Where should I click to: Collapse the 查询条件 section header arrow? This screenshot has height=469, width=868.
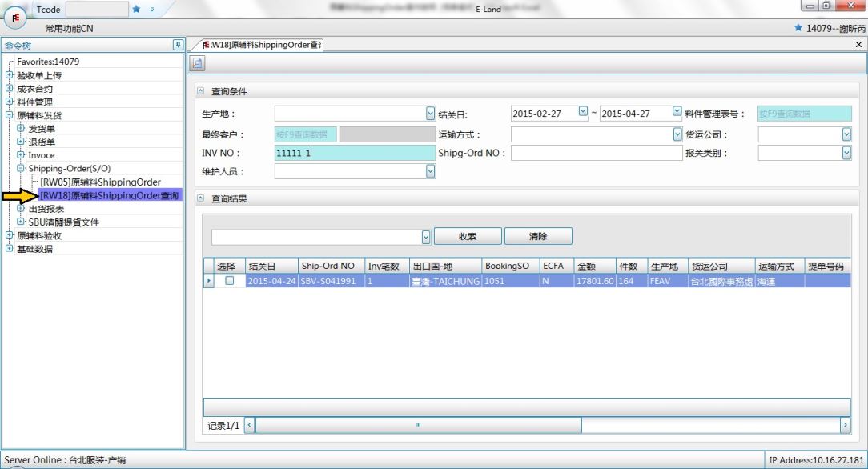tap(200, 92)
